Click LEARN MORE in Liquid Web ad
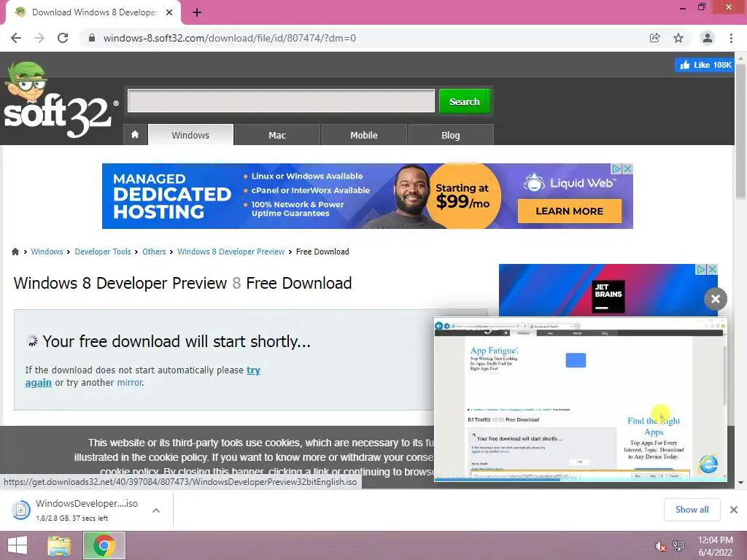This screenshot has height=560, width=747. [569, 211]
